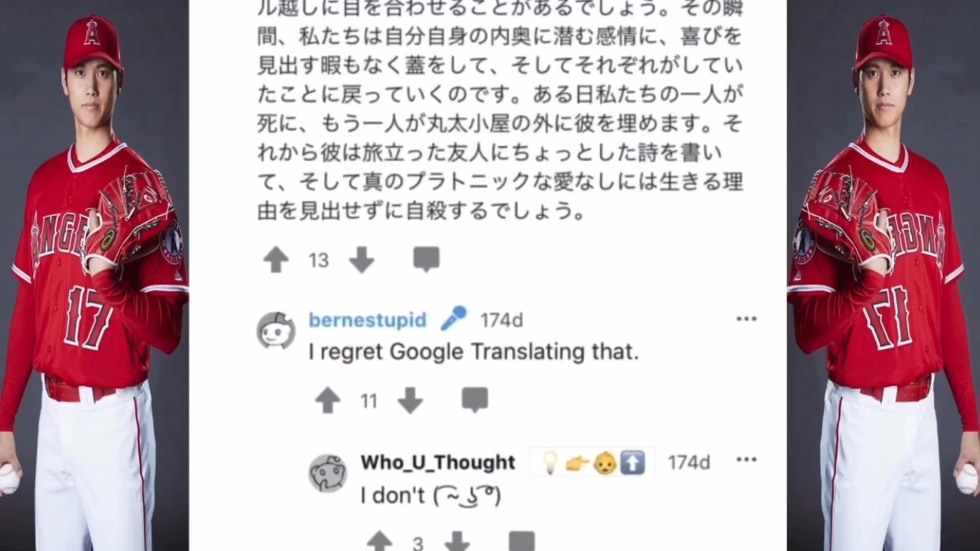This screenshot has width=980, height=551.
Task: Click the 174d timestamp on Who_U_Thought's reply
Action: pyautogui.click(x=688, y=462)
